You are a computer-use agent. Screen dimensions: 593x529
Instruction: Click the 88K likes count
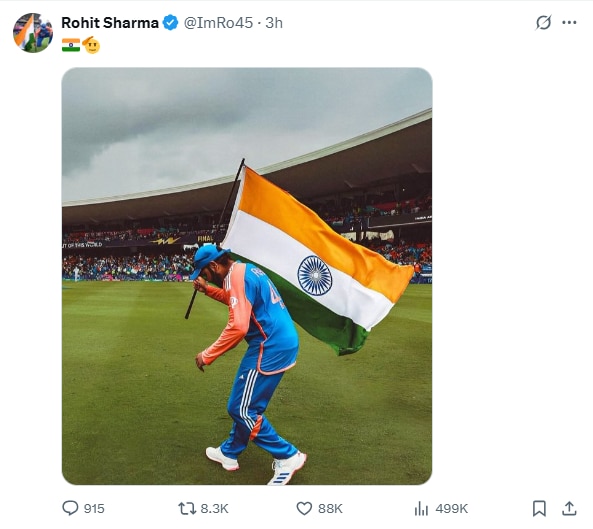pyautogui.click(x=330, y=509)
